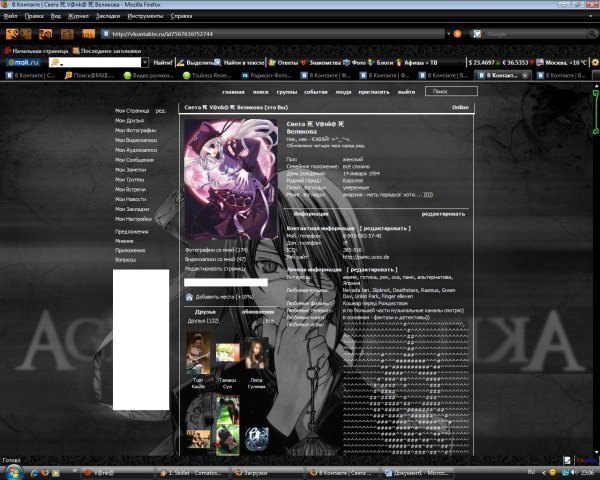Click the Mail.ru toolbar settings gear

[595, 62]
